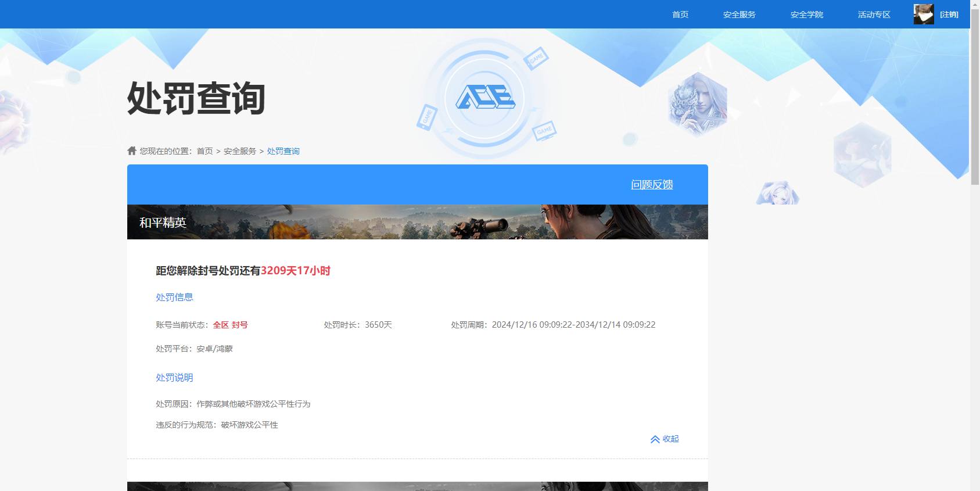Click the home icon in breadcrumb
The image size is (980, 491).
click(x=132, y=150)
